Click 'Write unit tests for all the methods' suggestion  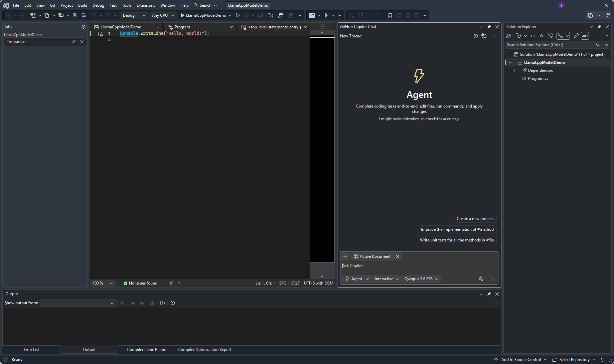[x=457, y=240]
